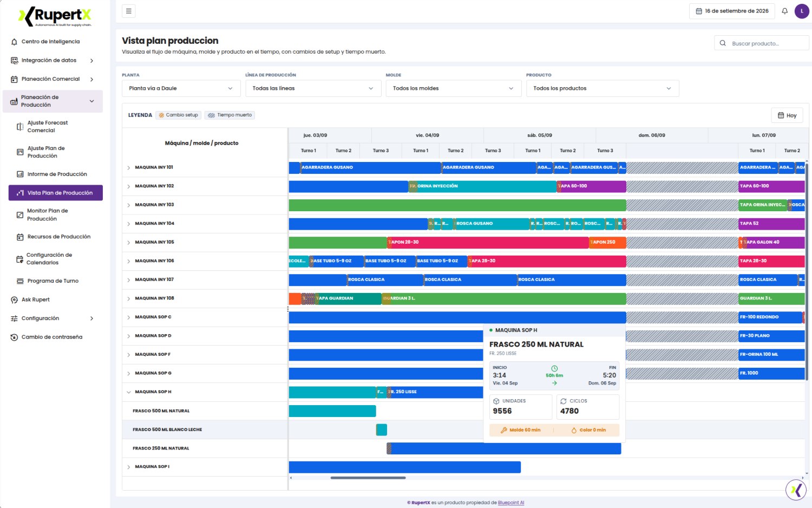This screenshot has width=812, height=508.
Task: Click the Integración de datos icon
Action: pyautogui.click(x=14, y=61)
